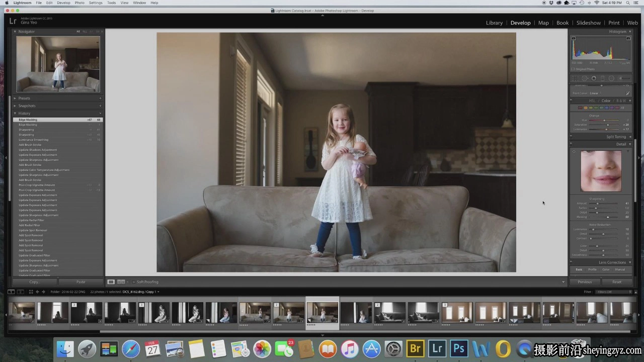Click the Copy... button
Viewport: 644px width, 362px height.
[x=34, y=282]
